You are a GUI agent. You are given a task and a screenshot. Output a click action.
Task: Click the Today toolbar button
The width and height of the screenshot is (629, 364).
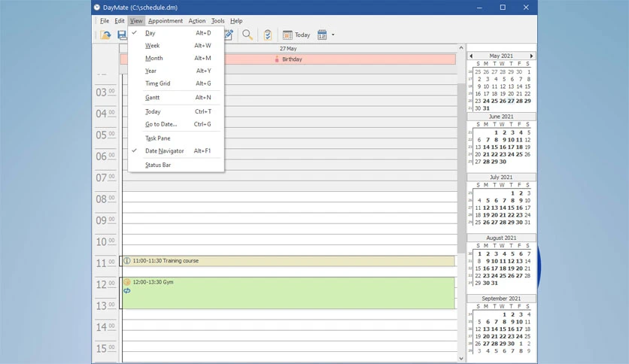point(296,35)
